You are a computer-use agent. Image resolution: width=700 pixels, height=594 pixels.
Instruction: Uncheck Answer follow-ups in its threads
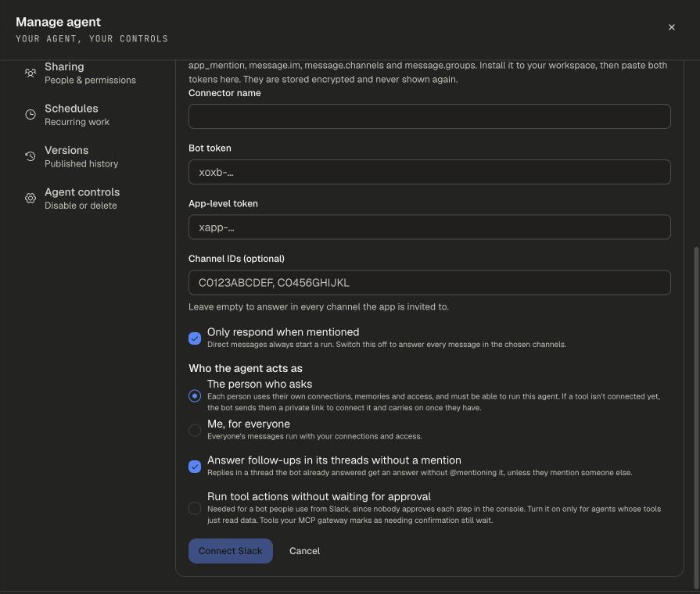[195, 467]
